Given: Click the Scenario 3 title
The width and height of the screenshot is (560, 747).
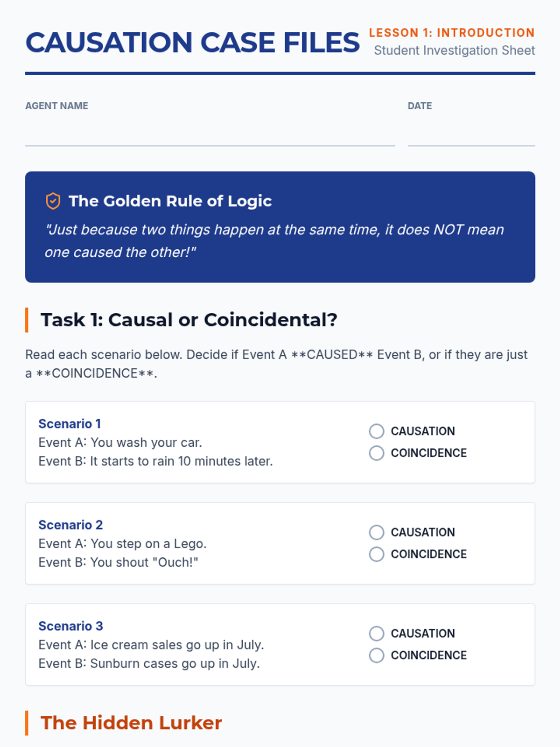Looking at the screenshot, I should pos(70,626).
